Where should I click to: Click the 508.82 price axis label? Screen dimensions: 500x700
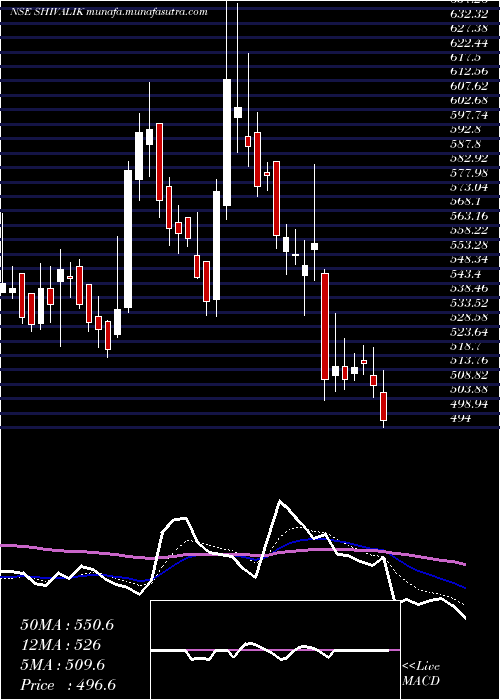click(469, 375)
